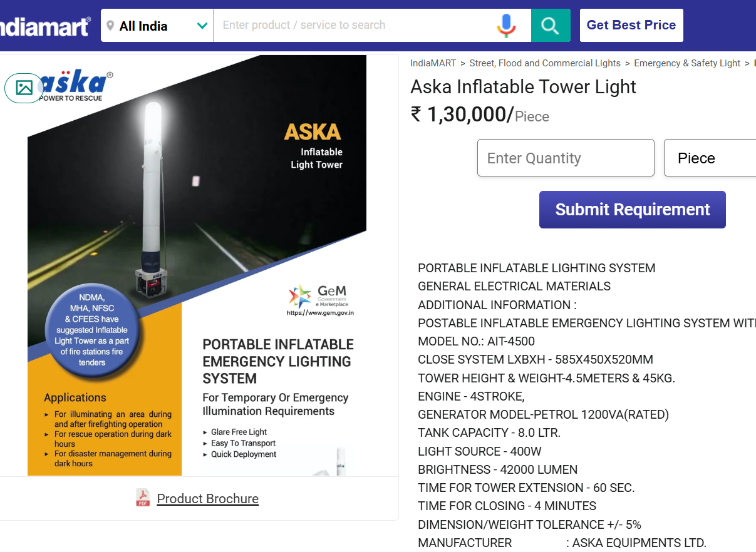Click the ₹ 1,30,000 price text
Image resolution: width=756 pixels, height=552 pixels.
pyautogui.click(x=462, y=115)
